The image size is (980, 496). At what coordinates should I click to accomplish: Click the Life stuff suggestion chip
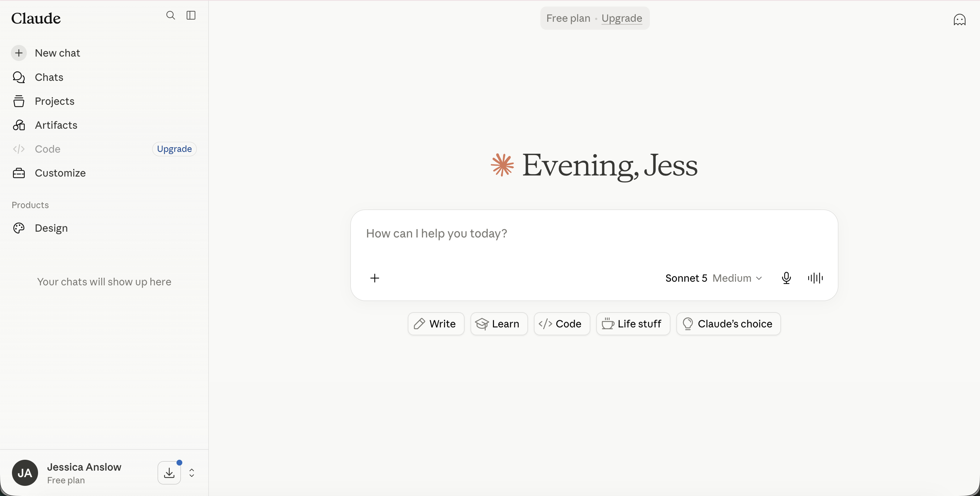[633, 324]
